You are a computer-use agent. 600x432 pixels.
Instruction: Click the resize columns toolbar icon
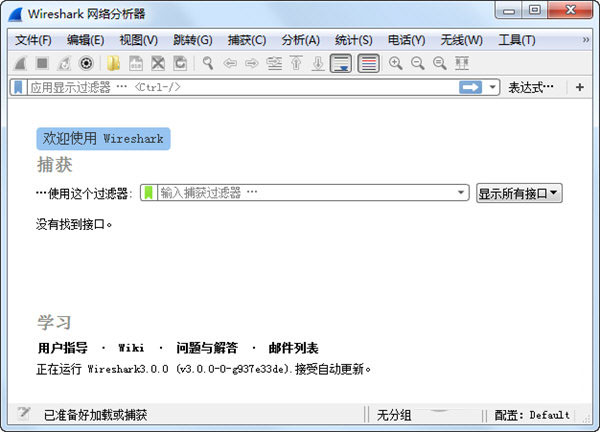[461, 63]
